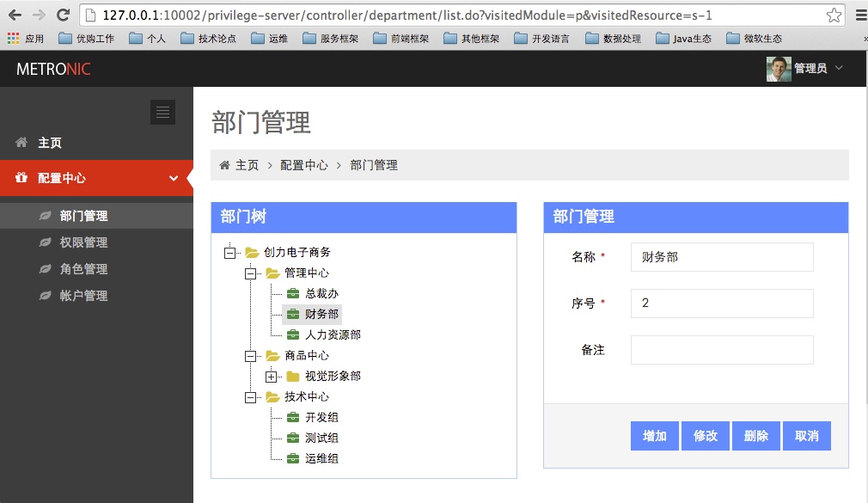The image size is (868, 503).
Task: Click the 备注 input field
Action: [722, 350]
